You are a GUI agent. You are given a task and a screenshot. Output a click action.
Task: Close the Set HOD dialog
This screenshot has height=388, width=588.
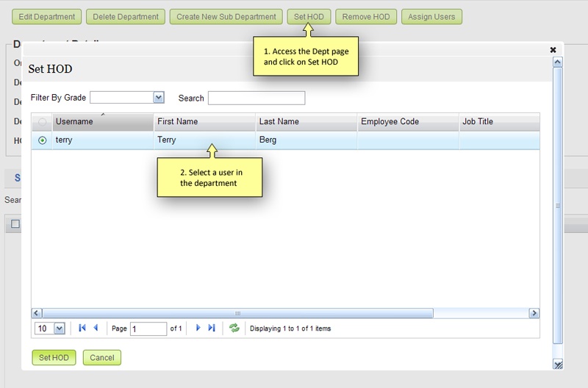click(553, 50)
